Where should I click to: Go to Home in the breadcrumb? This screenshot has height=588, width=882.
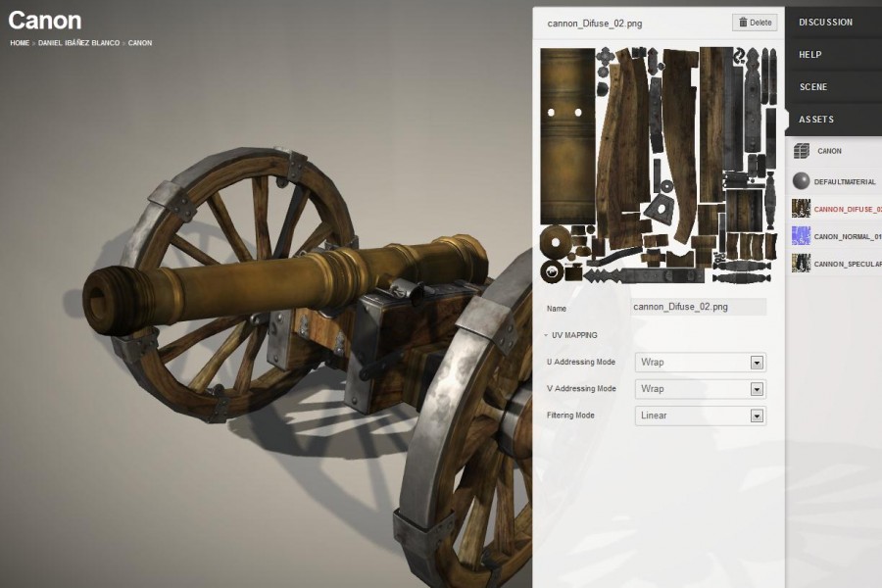[x=20, y=43]
